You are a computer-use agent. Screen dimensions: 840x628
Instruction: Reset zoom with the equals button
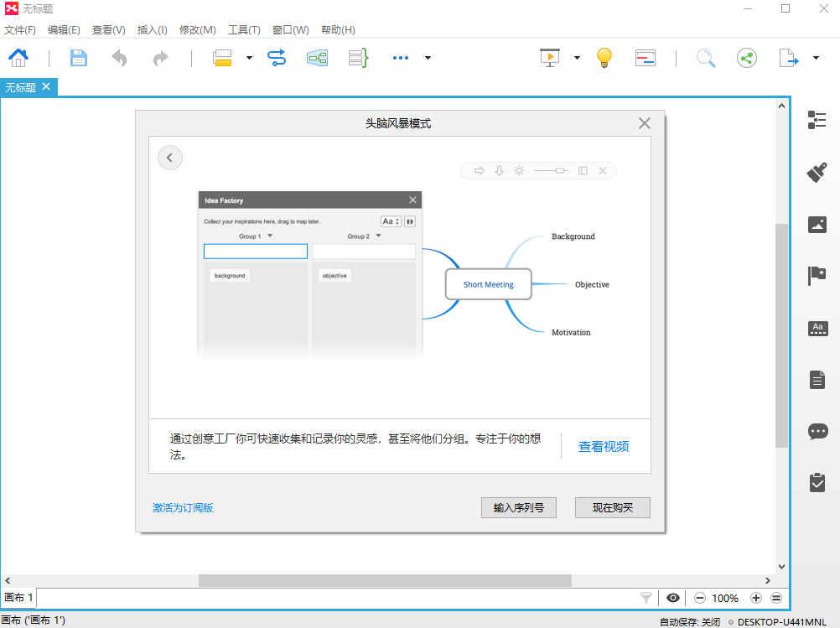[776, 598]
